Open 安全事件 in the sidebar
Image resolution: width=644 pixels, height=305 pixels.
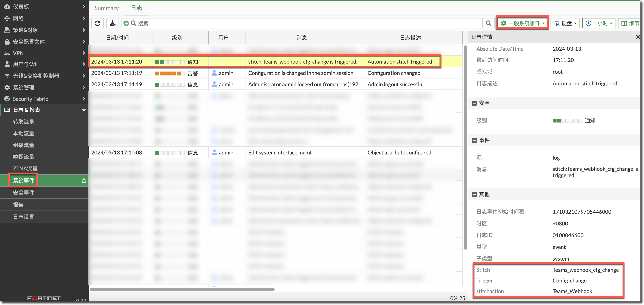[x=23, y=193]
